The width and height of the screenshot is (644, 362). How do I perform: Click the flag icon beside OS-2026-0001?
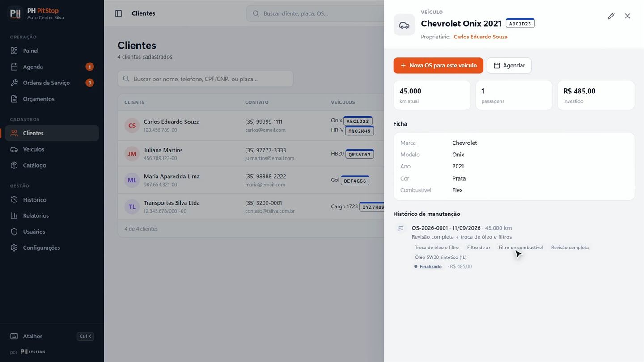tap(401, 228)
